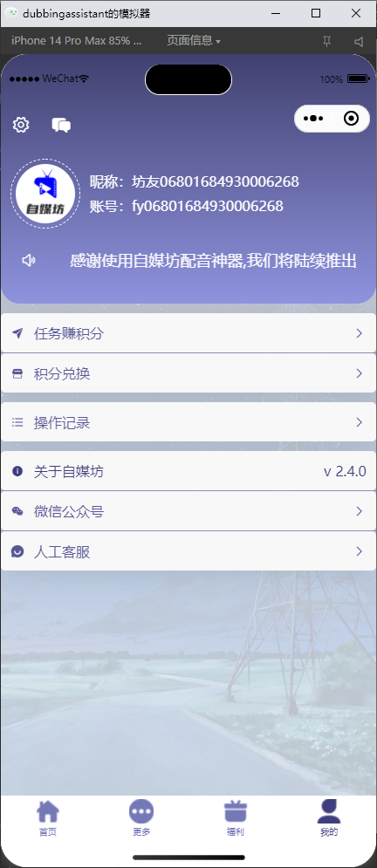The height and width of the screenshot is (868, 377).
Task: Click 关于自媒坊 version row
Action: [188, 471]
